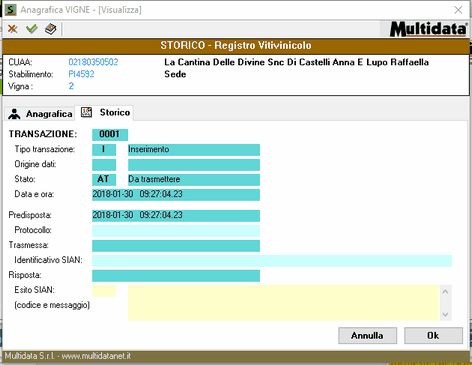Click the Identificativo SIAN field
The image size is (472, 365).
(272, 261)
